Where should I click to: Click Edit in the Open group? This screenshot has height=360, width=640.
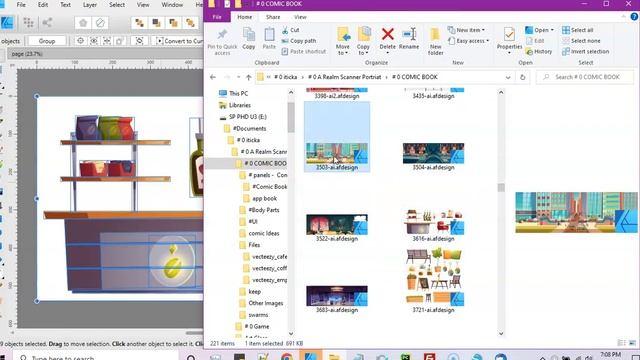pos(535,41)
